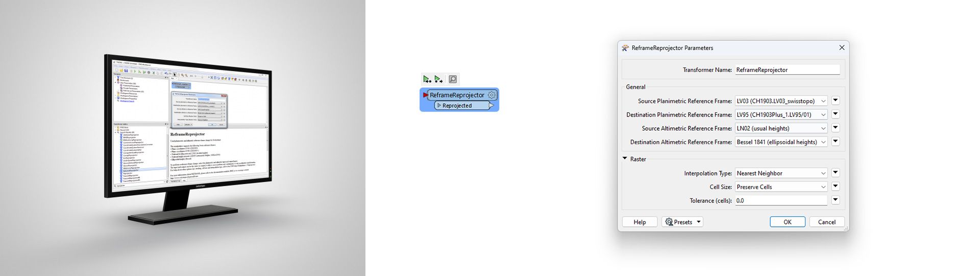The width and height of the screenshot is (980, 276).
Task: Open ReframeReprojector settings via gear icon
Action: [492, 95]
